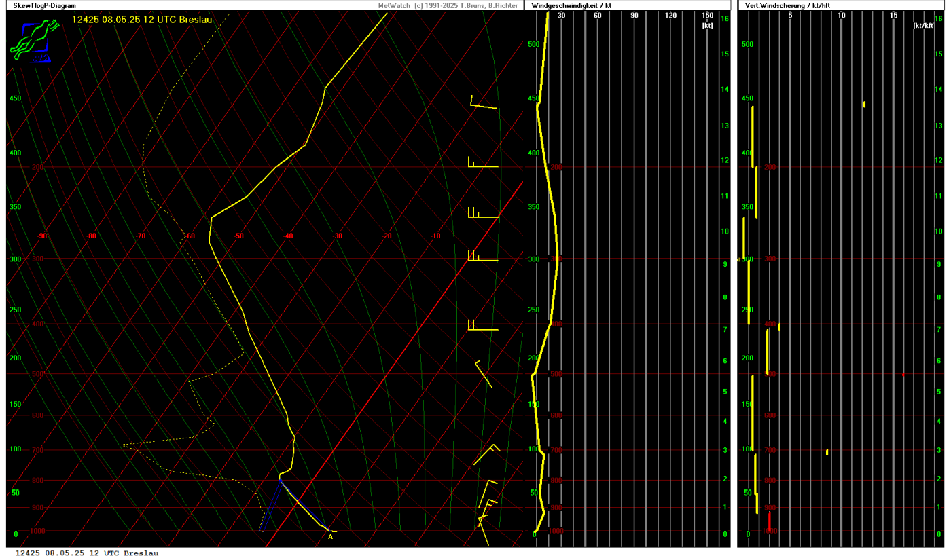The height and width of the screenshot is (560, 951).
Task: Click the [kt/hft] unit label in shear panel
Action: pos(924,25)
